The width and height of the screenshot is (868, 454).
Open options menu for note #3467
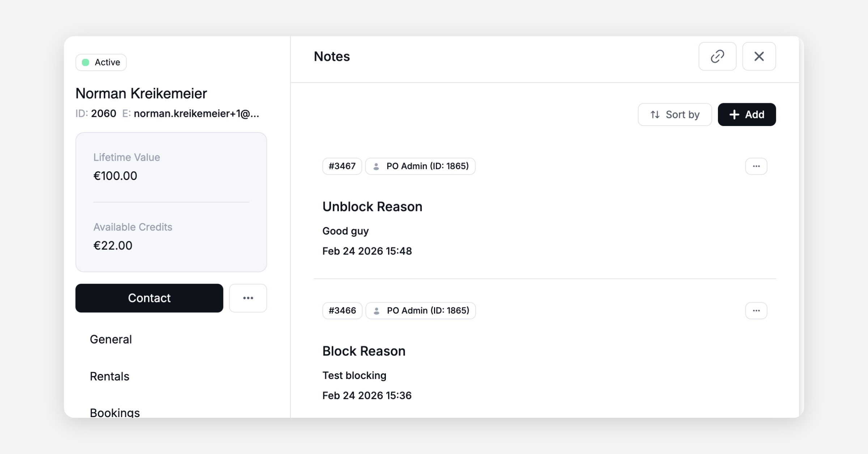[756, 166]
